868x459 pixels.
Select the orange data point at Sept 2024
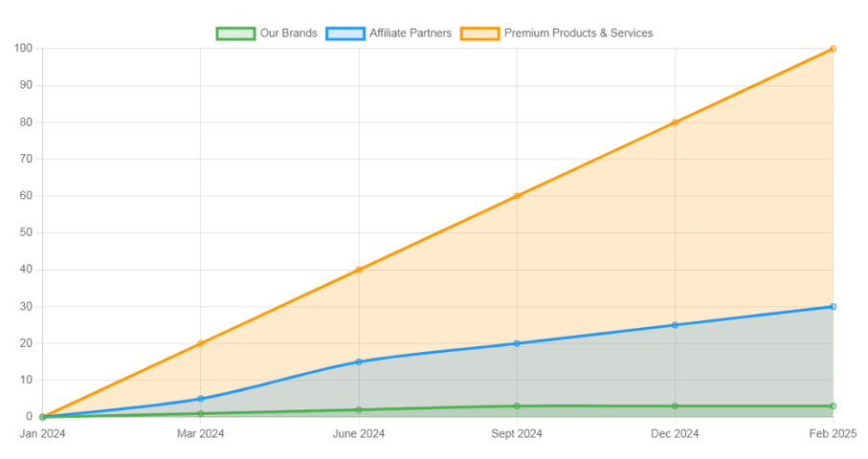pyautogui.click(x=517, y=196)
